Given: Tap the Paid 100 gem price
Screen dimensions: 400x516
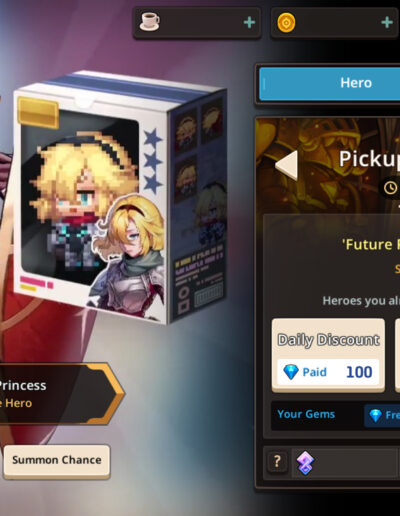Looking at the screenshot, I should click(328, 372).
